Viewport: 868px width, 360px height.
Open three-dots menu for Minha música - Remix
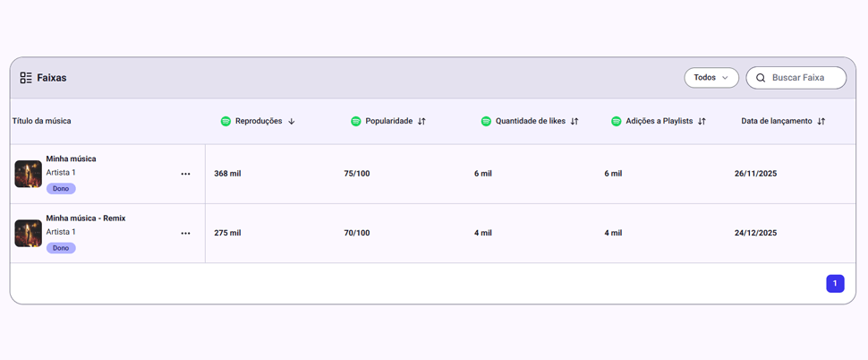coord(185,233)
